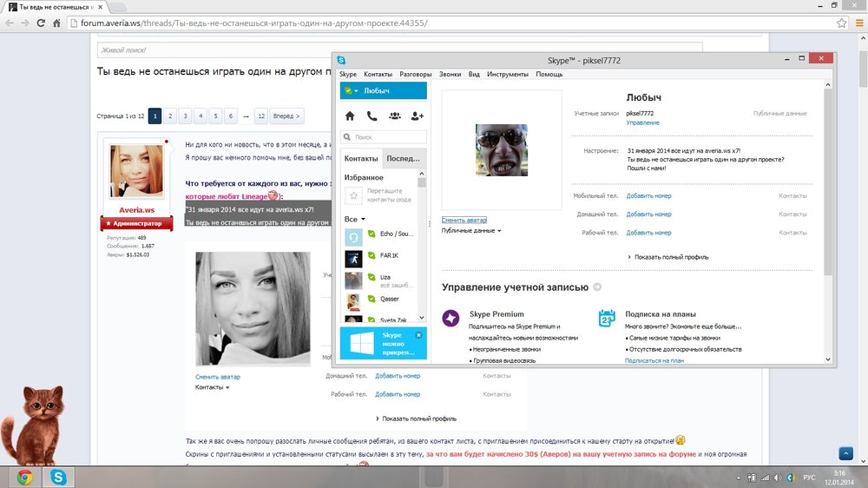Click the purple Skype Premium icon
The height and width of the screenshot is (488, 868).
(x=451, y=319)
